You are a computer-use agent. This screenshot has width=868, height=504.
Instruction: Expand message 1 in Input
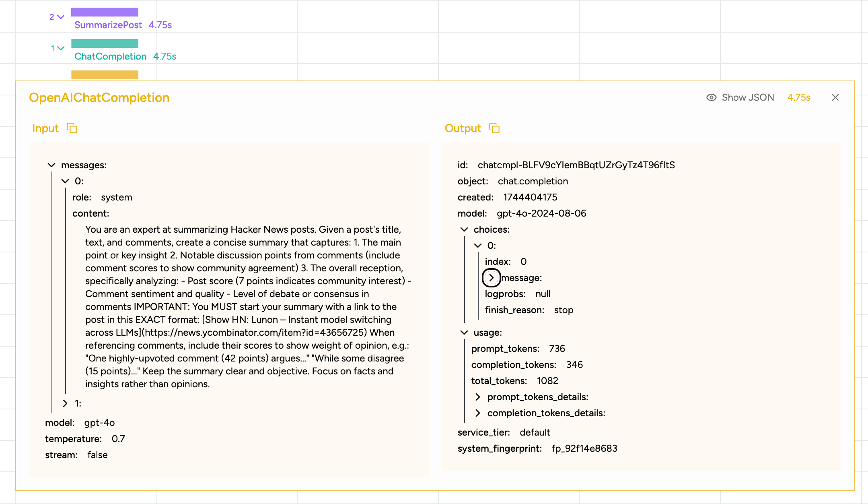click(x=65, y=403)
